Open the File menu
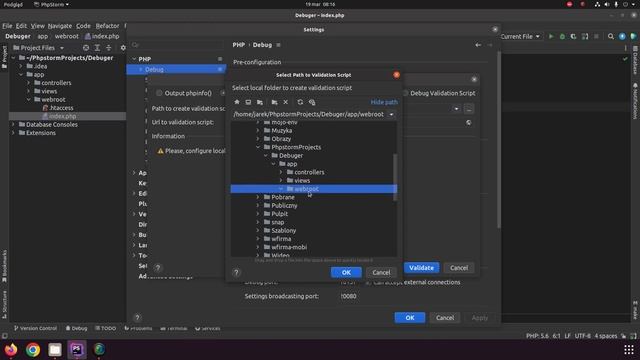 click(x=7, y=26)
